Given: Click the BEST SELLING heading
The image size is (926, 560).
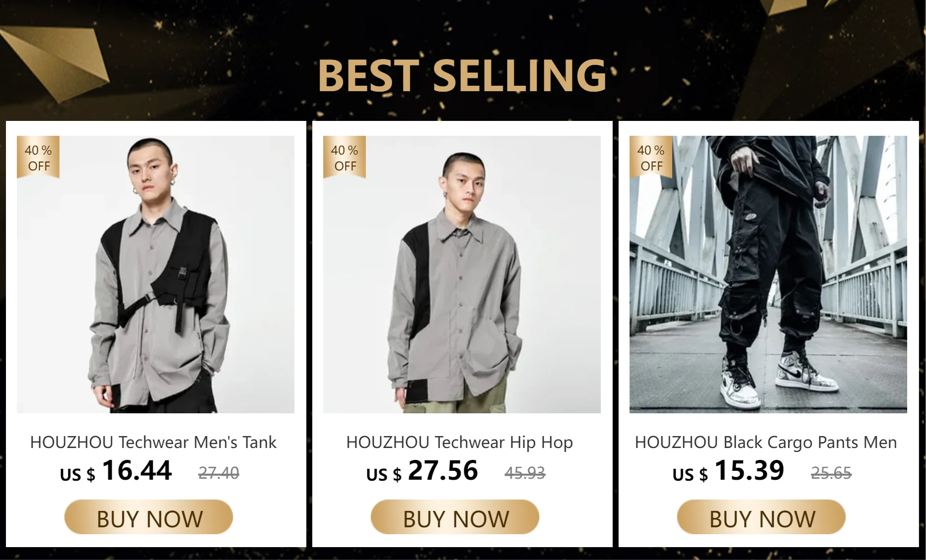Looking at the screenshot, I should tap(462, 75).
